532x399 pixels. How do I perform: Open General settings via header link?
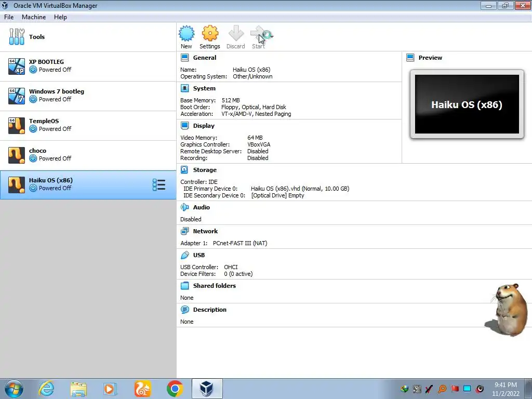click(205, 58)
